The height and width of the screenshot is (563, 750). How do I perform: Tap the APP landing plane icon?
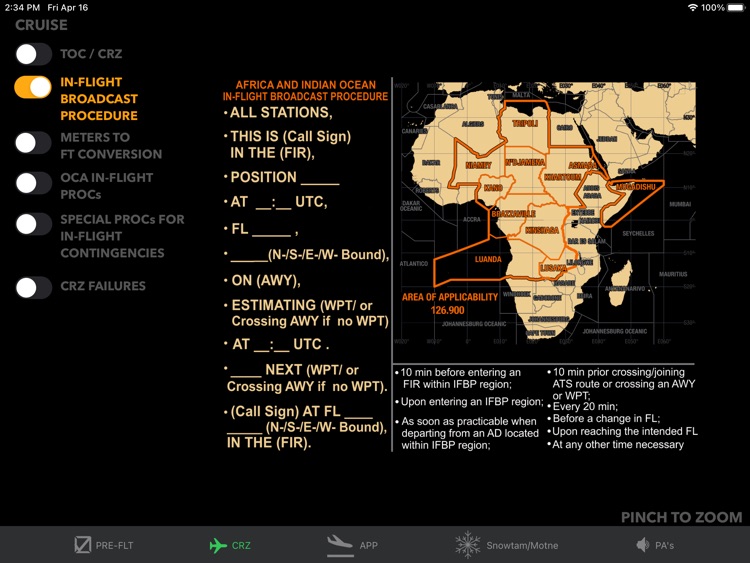pyautogui.click(x=340, y=545)
